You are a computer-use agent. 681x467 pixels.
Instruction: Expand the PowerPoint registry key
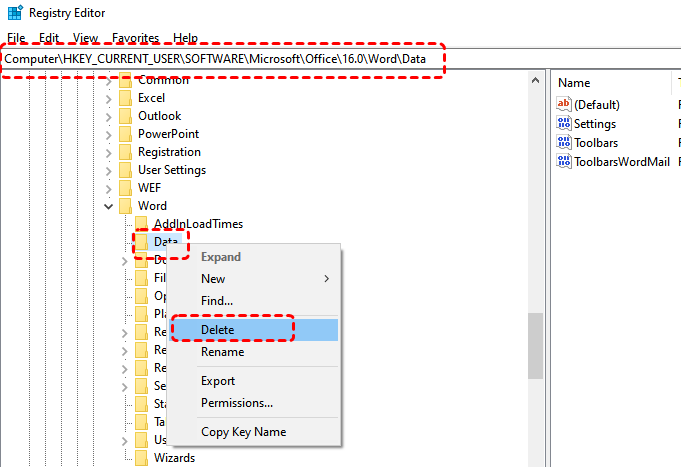(108, 134)
